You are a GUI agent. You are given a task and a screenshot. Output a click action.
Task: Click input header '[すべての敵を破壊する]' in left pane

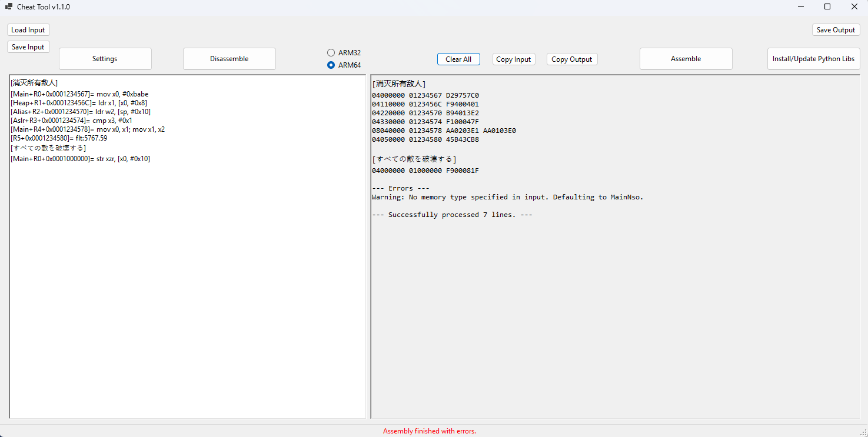point(48,148)
